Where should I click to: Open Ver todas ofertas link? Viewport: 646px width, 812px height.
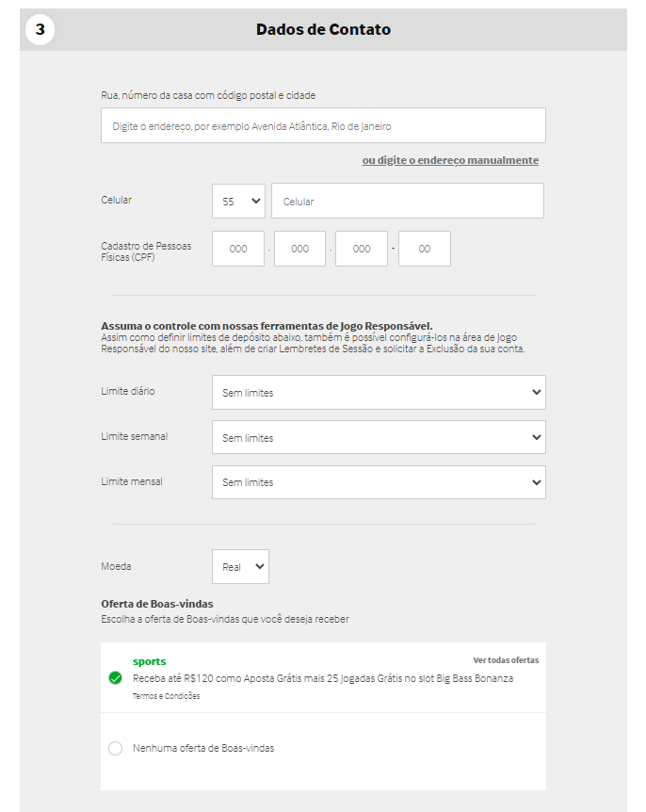coord(506,660)
